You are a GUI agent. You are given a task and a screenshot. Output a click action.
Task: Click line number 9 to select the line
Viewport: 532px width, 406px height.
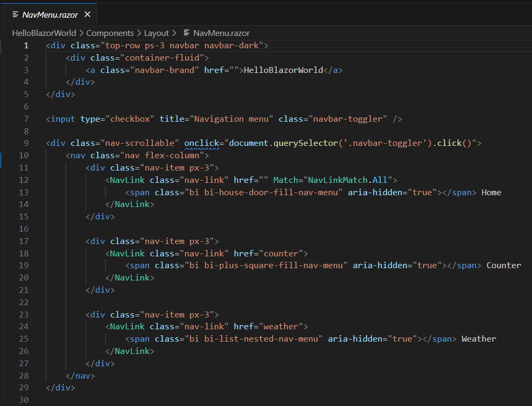[x=26, y=143]
